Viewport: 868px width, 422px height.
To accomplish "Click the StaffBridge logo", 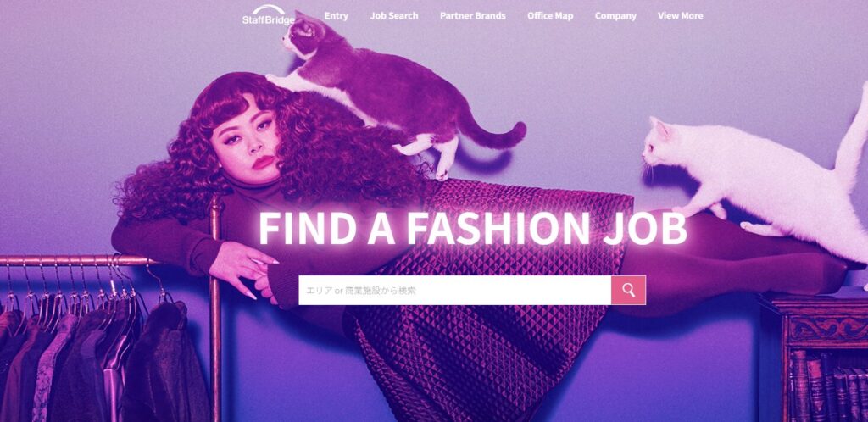I will 268,15.
